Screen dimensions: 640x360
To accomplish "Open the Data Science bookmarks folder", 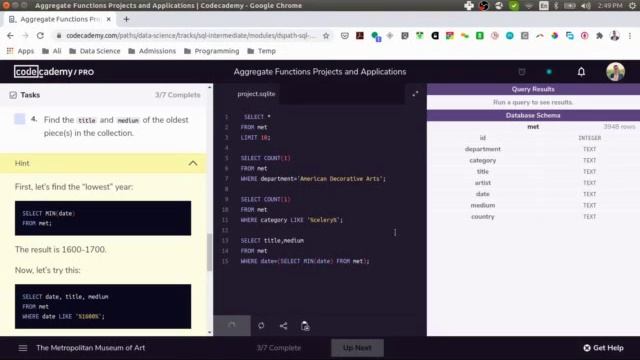I will [x=95, y=51].
